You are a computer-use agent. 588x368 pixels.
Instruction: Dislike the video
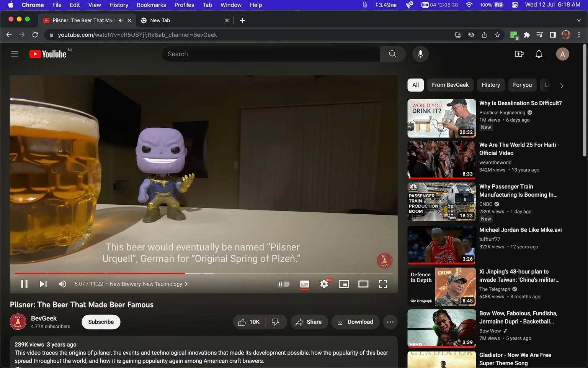[276, 322]
